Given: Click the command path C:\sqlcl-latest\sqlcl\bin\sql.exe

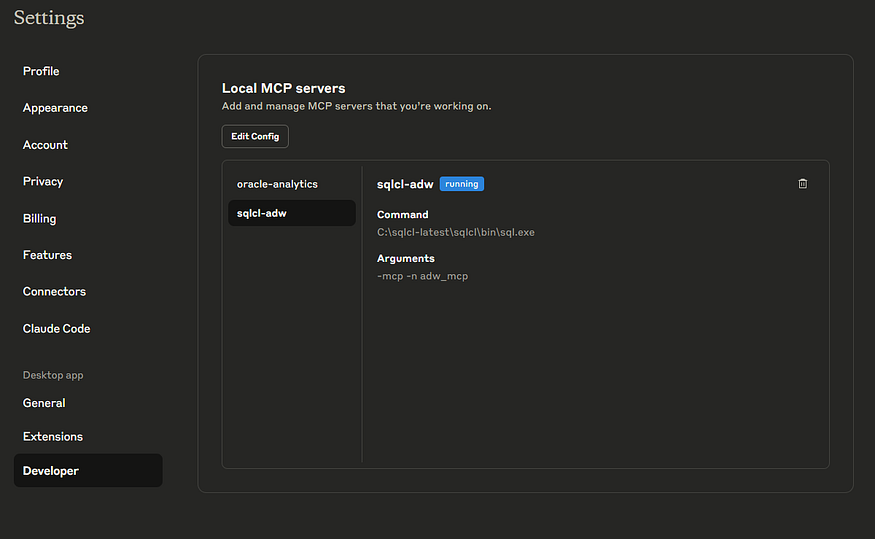Looking at the screenshot, I should [455, 232].
